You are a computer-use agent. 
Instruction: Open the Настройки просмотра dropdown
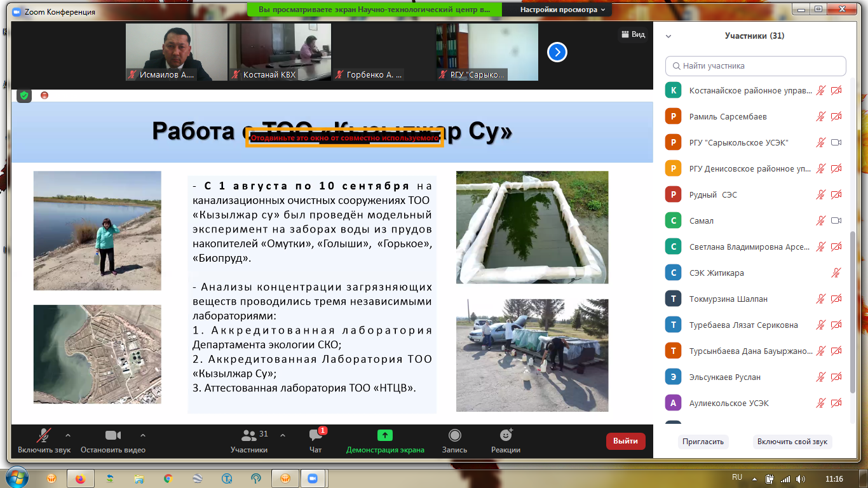562,10
